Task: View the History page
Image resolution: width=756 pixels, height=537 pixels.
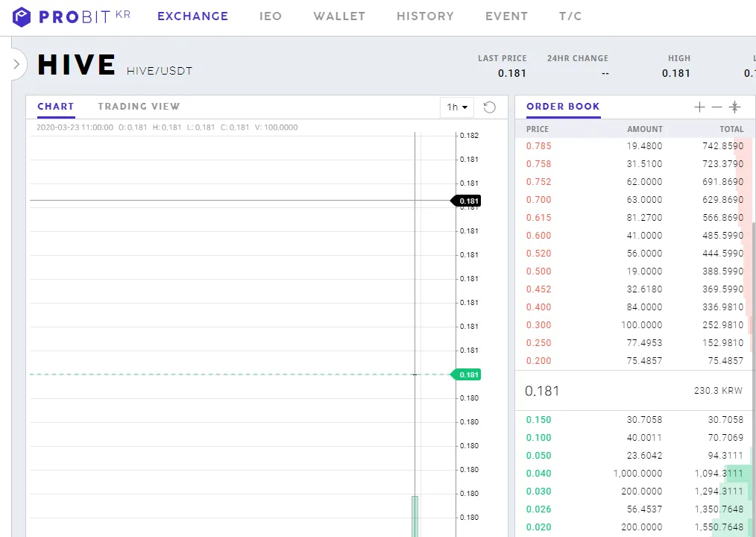Action: [x=425, y=16]
